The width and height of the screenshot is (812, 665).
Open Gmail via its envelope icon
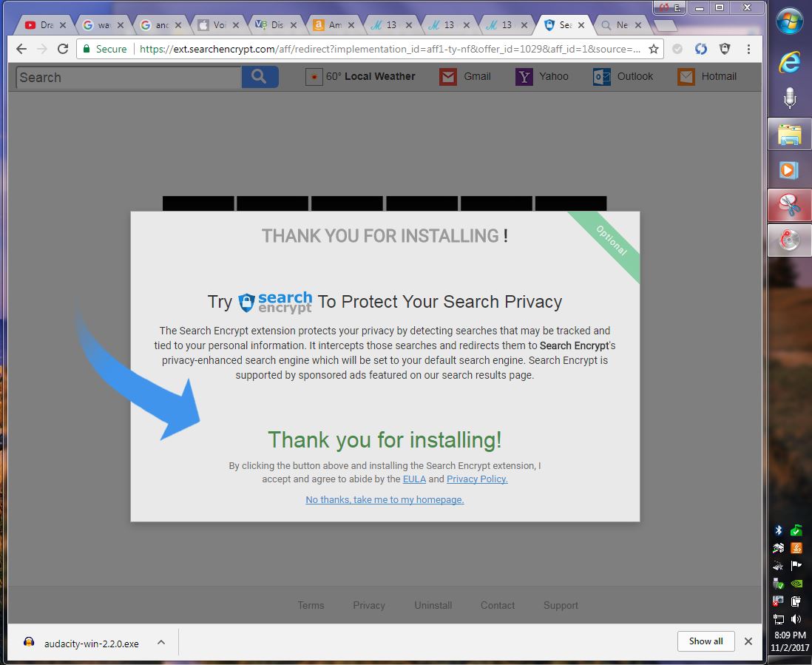tap(448, 77)
